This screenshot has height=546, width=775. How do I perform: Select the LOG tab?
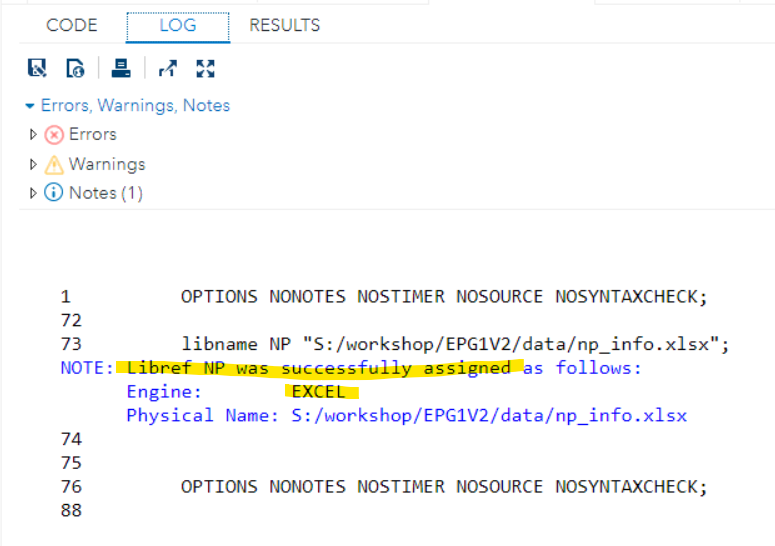(178, 25)
